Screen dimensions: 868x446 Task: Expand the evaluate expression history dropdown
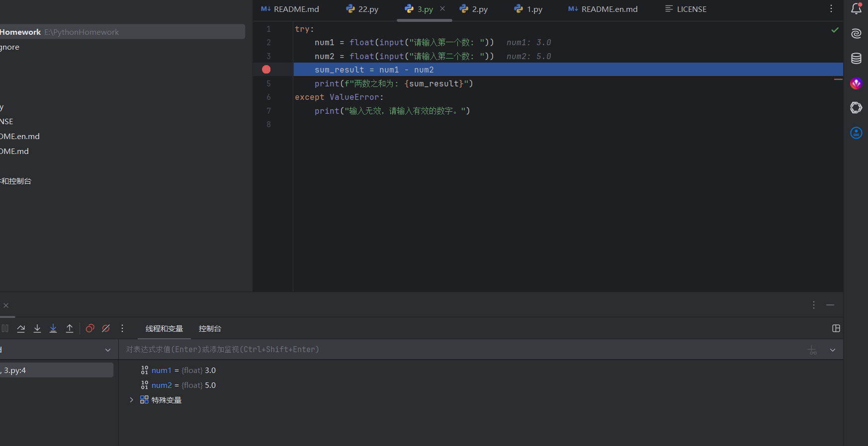coord(833,350)
